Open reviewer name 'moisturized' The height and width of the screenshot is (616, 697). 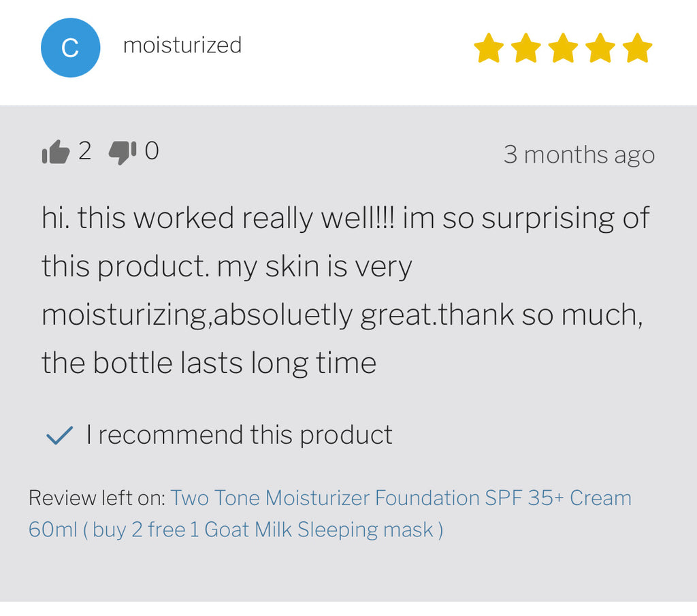point(182,46)
